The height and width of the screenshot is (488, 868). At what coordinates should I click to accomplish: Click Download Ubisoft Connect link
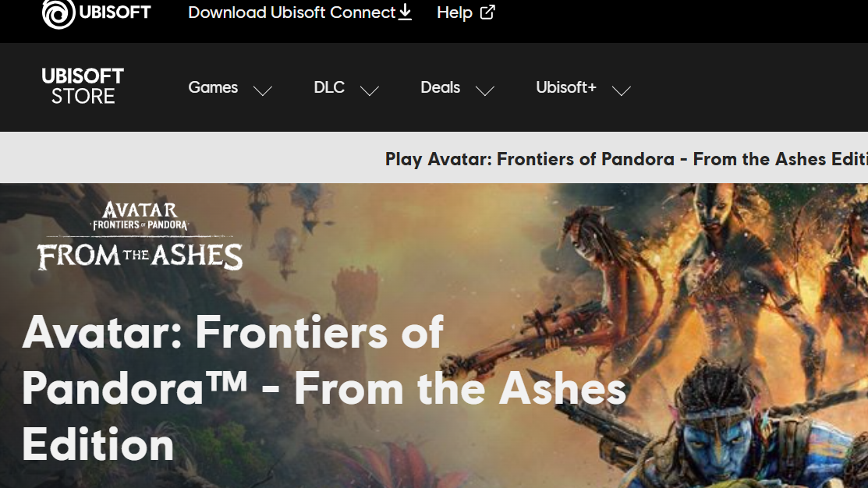[292, 12]
